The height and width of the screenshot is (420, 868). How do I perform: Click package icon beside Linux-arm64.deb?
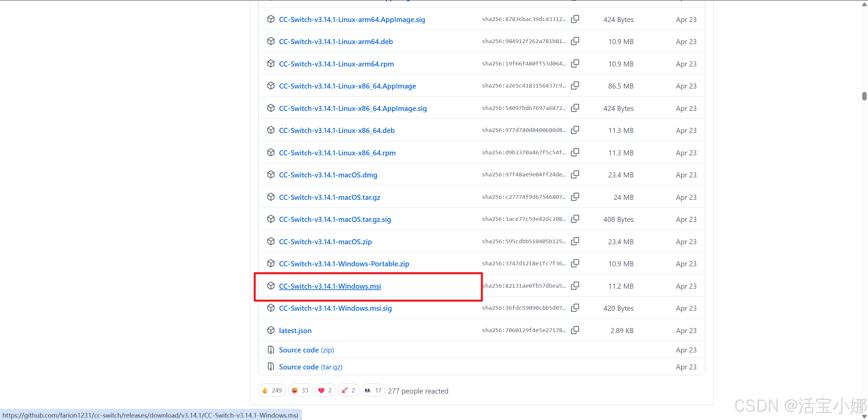271,41
